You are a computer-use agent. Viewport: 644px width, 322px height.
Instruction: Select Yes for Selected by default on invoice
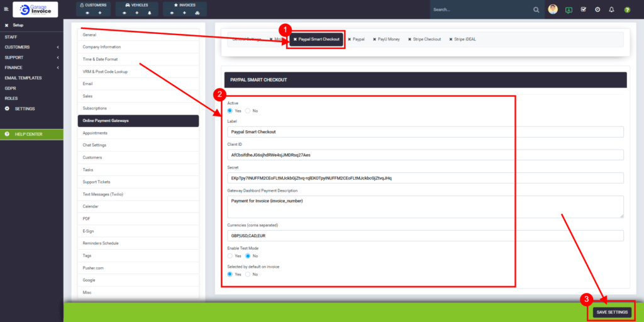coord(230,274)
